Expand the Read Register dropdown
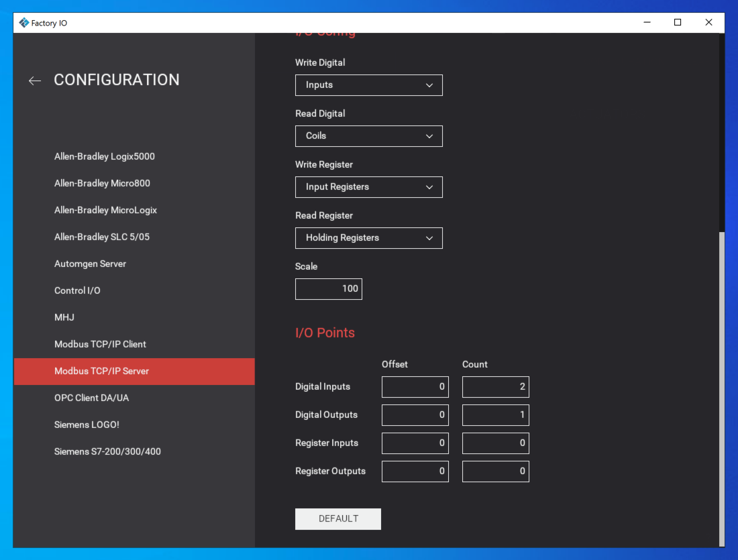738x560 pixels. click(x=368, y=238)
